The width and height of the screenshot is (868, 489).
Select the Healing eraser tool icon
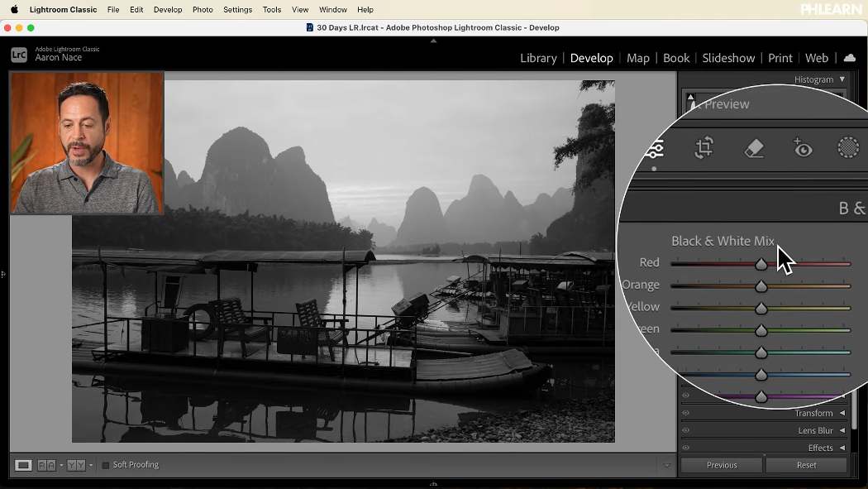(754, 148)
